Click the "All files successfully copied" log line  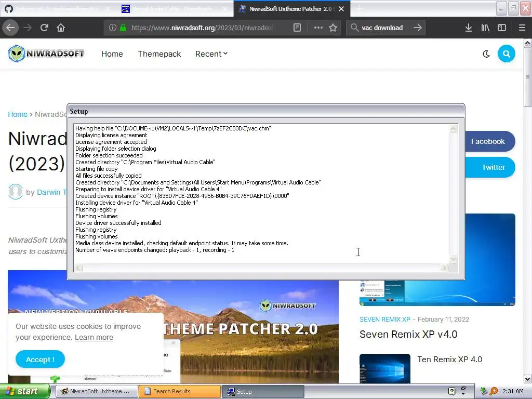[109, 176]
